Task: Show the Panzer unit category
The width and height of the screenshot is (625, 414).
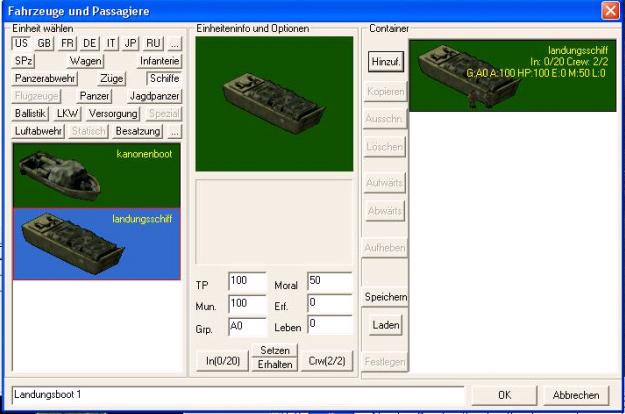Action: [x=94, y=96]
